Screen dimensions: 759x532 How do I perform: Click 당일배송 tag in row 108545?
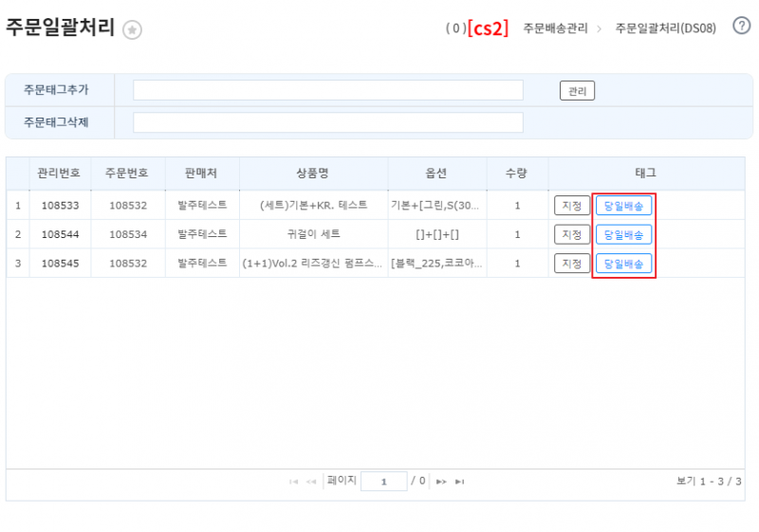pos(623,264)
